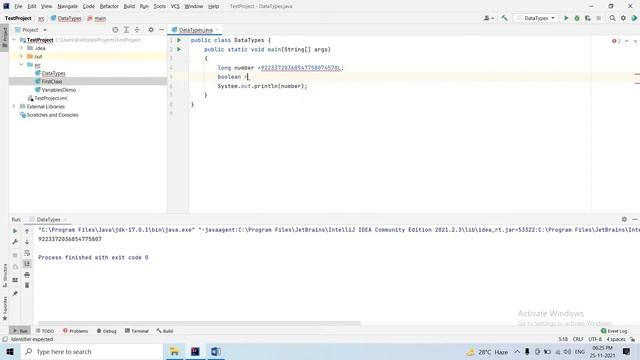Open Project panel options gear
The height and width of the screenshot is (360, 640).
pyautogui.click(x=151, y=30)
